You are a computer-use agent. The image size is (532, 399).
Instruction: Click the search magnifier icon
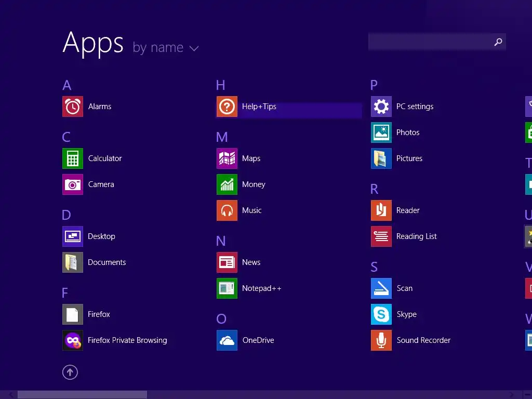498,42
